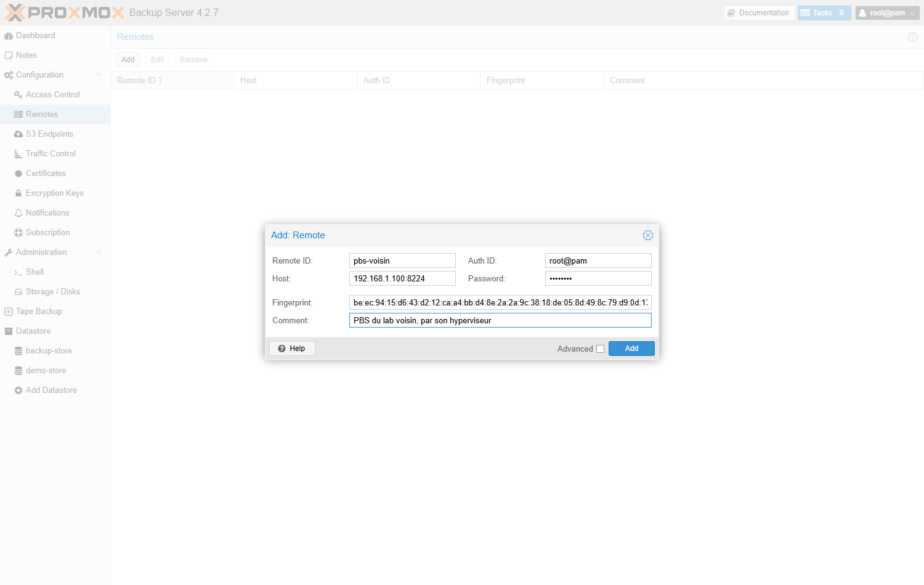Focus the Remote ID field
Screen dimensions: 924x585
[x=402, y=260]
